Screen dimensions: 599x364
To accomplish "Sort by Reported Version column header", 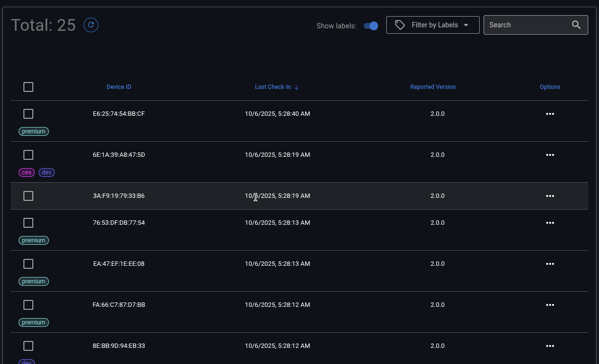I will click(x=433, y=87).
